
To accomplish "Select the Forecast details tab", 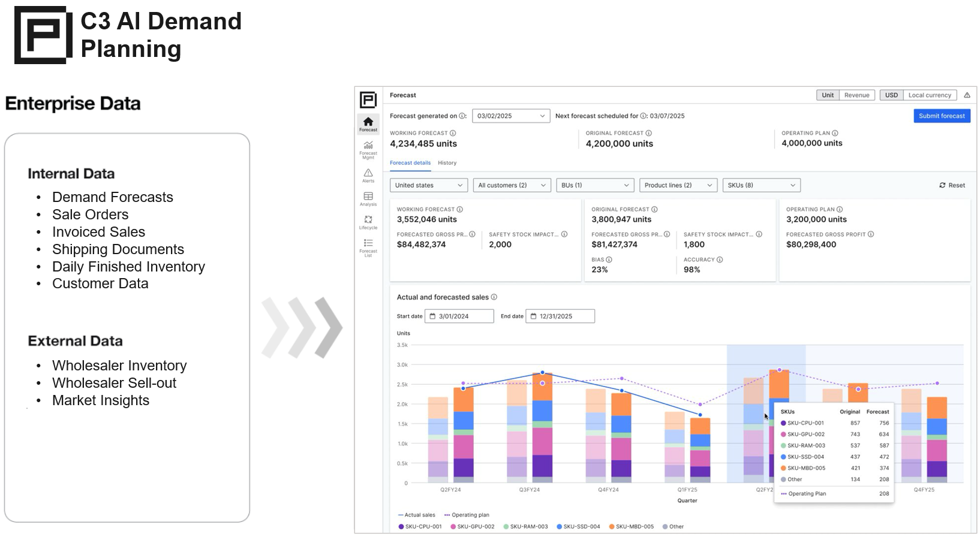I will [x=410, y=163].
